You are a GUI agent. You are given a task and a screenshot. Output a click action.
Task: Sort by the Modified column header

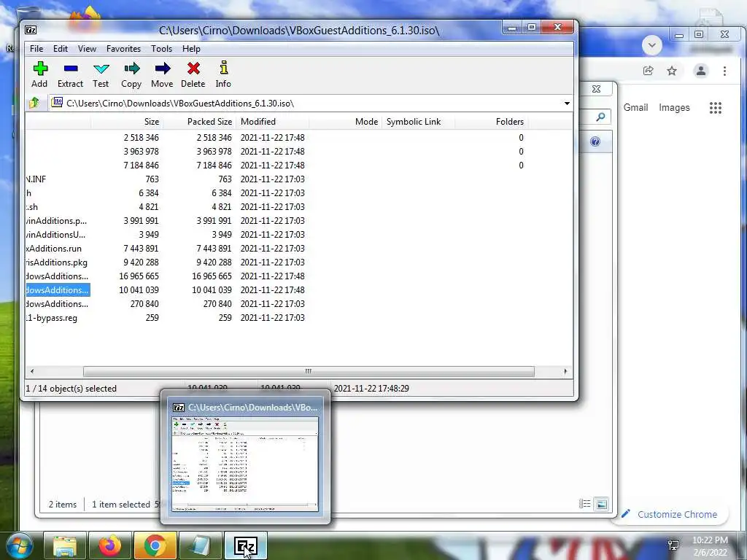tap(273, 122)
